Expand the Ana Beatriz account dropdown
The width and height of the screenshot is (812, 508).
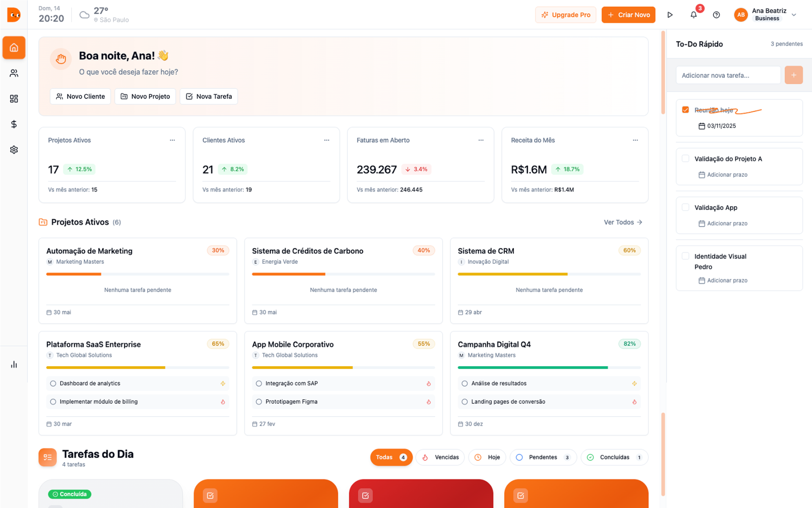pos(794,15)
